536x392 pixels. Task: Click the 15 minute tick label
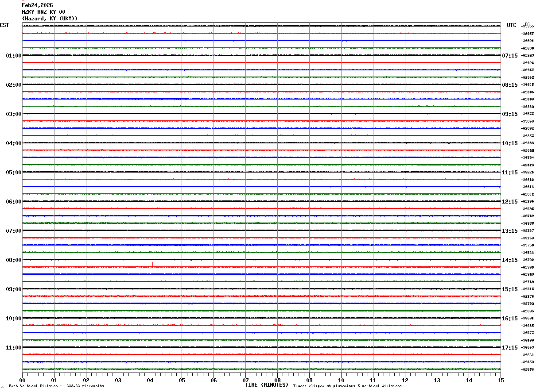tap(501, 380)
